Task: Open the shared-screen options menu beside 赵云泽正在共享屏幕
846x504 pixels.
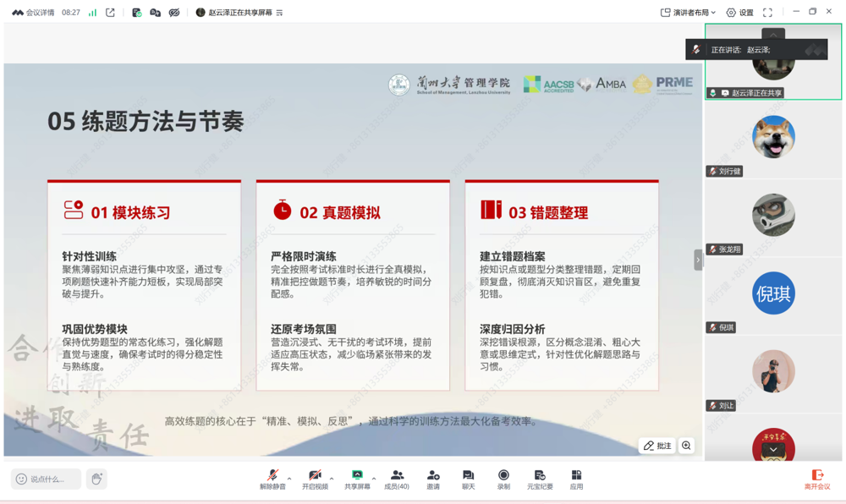Action: (x=279, y=13)
